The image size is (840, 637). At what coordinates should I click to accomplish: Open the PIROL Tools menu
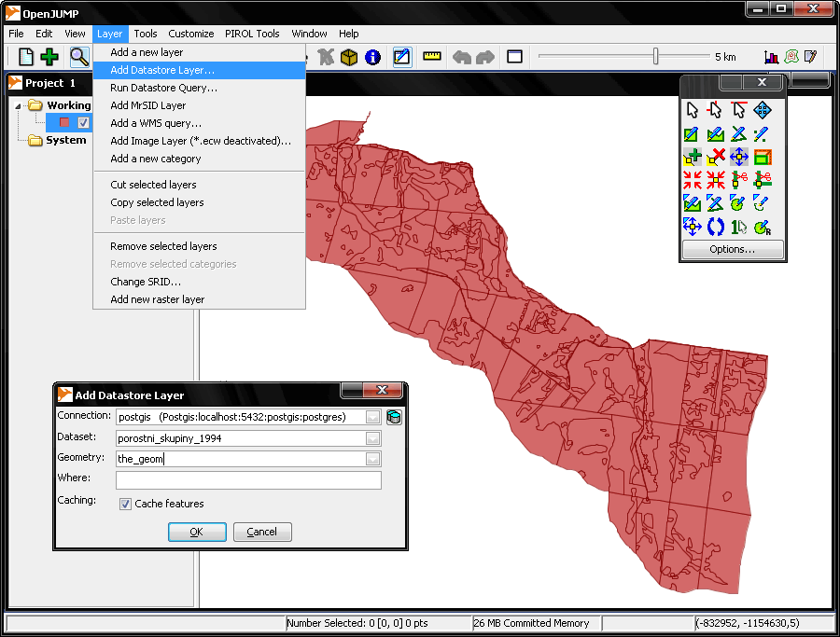(252, 34)
